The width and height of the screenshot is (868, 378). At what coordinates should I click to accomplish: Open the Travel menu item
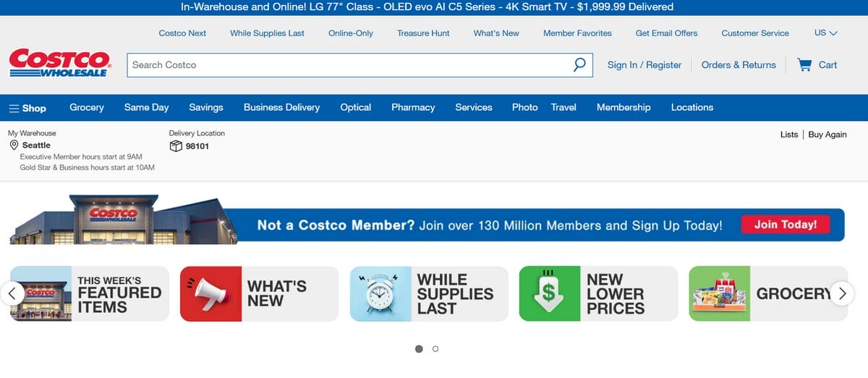click(563, 107)
